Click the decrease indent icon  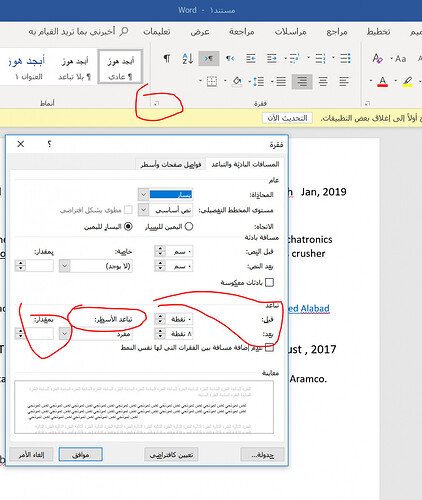pos(272,59)
